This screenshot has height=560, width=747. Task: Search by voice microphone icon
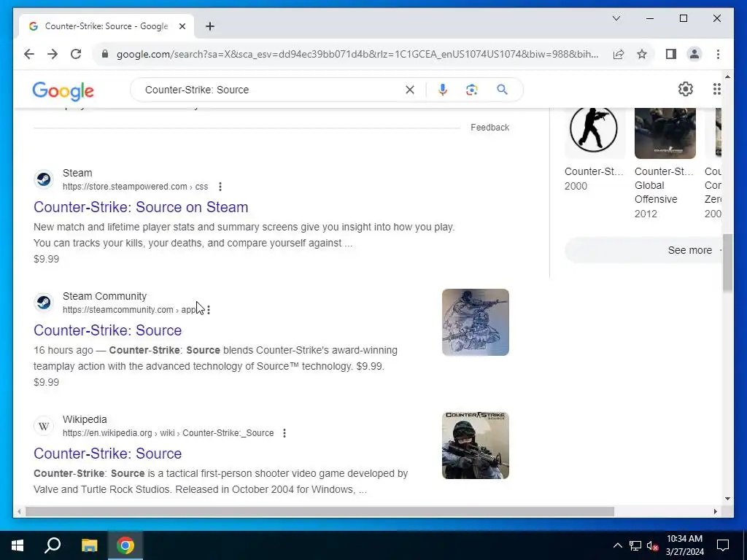point(443,90)
